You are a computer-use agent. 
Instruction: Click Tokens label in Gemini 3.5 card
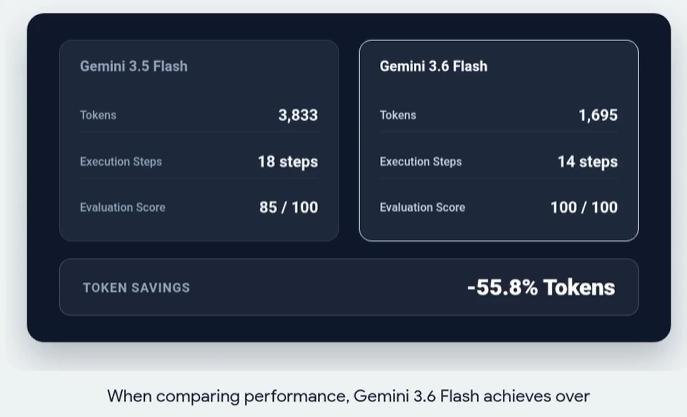[98, 115]
